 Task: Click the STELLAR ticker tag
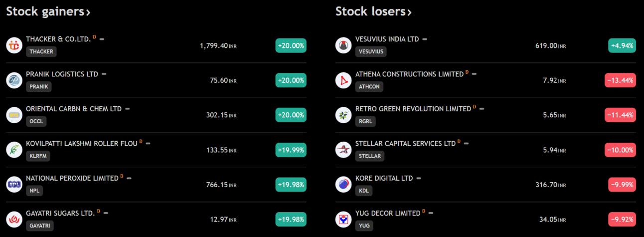370,156
